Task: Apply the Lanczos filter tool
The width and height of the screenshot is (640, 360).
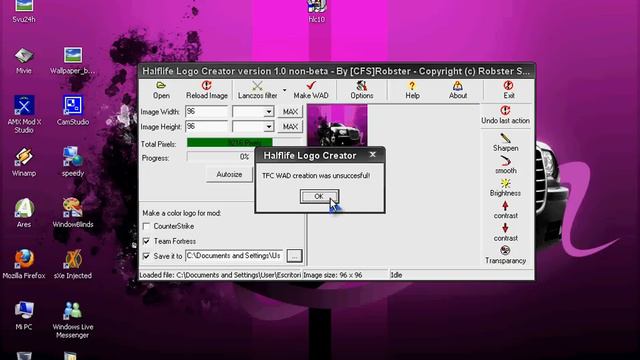Action: [258, 90]
